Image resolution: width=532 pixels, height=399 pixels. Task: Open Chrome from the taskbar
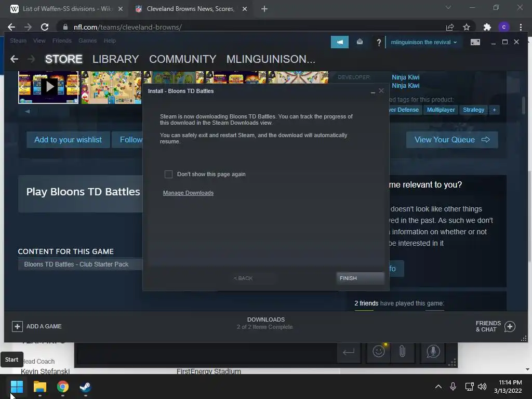[62, 387]
